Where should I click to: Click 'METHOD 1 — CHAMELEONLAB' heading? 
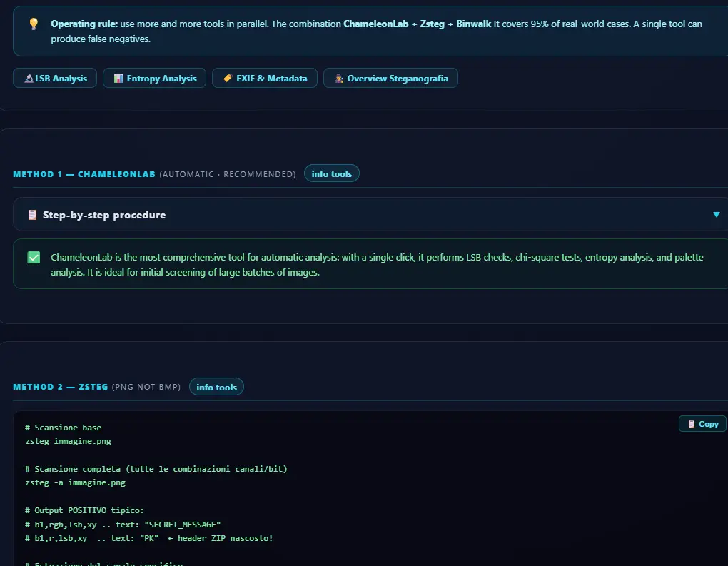[84, 174]
